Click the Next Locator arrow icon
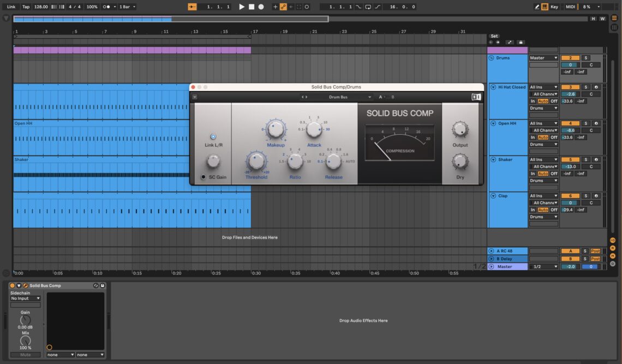 (x=498, y=42)
